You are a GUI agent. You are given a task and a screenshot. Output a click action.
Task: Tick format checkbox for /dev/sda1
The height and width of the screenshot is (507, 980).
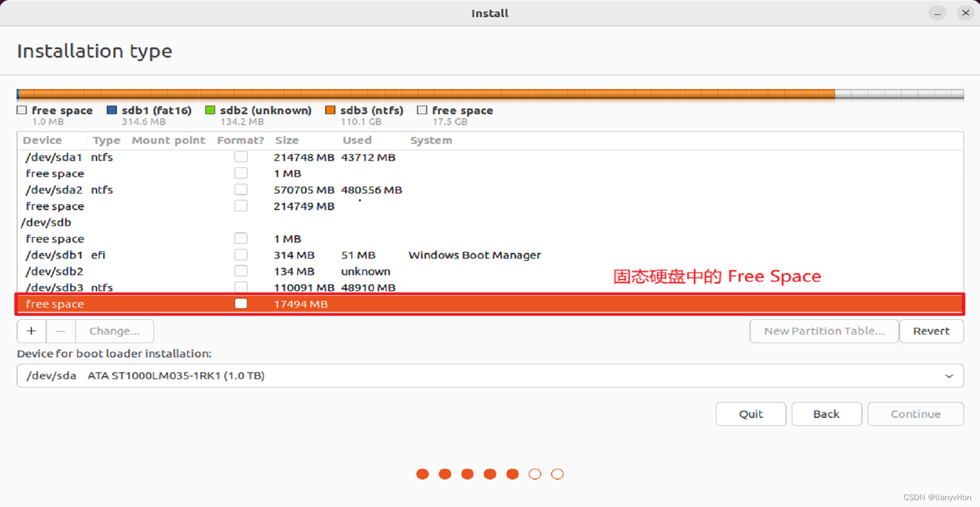241,157
